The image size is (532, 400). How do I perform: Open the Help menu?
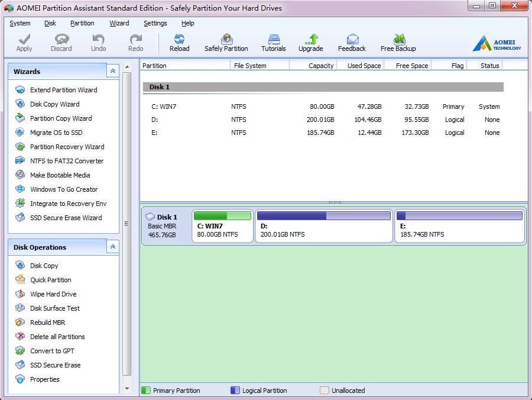coord(187,23)
